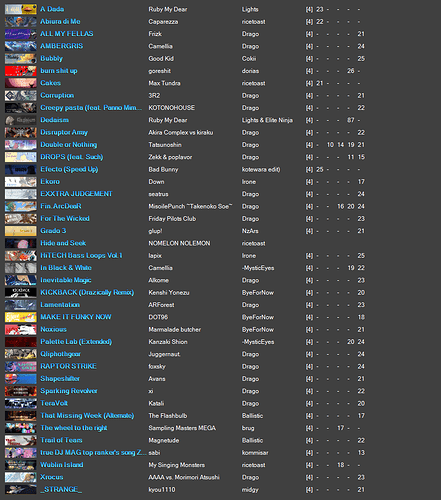Viewport: 441px width, 500px height.
Task: Click the Shapeshifter banner thumbnail
Action: click(x=21, y=379)
